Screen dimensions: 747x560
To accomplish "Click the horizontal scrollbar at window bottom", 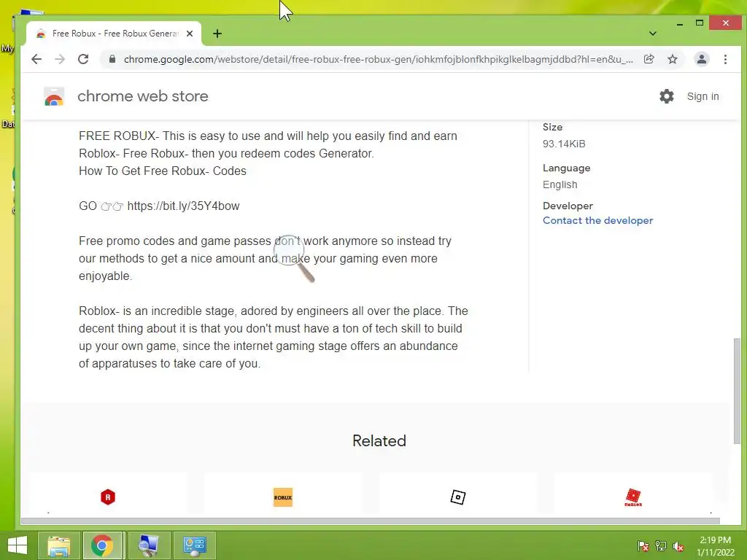I will [370, 521].
